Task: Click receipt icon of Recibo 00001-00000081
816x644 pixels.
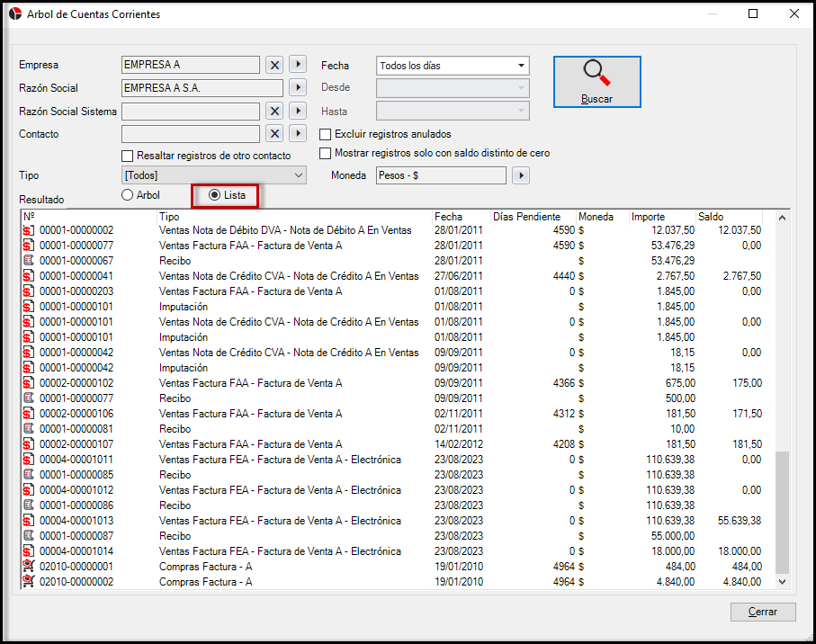Action: [x=29, y=429]
